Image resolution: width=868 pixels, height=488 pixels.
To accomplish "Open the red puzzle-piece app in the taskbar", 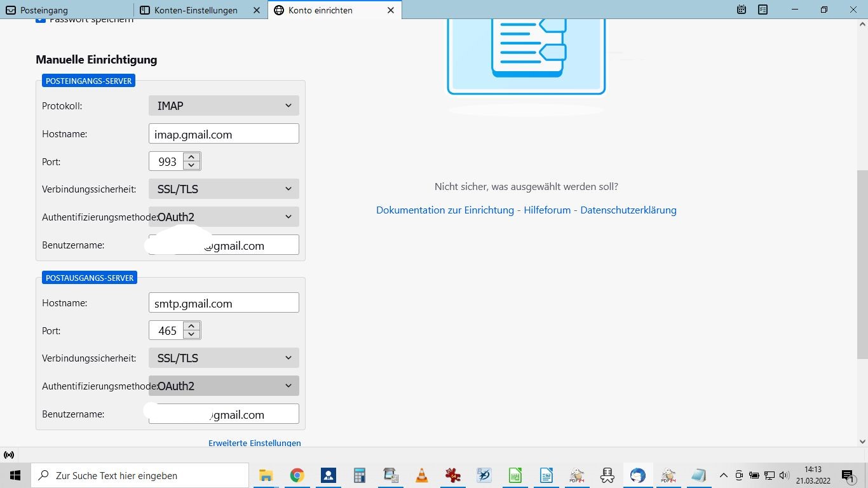I will click(x=452, y=475).
